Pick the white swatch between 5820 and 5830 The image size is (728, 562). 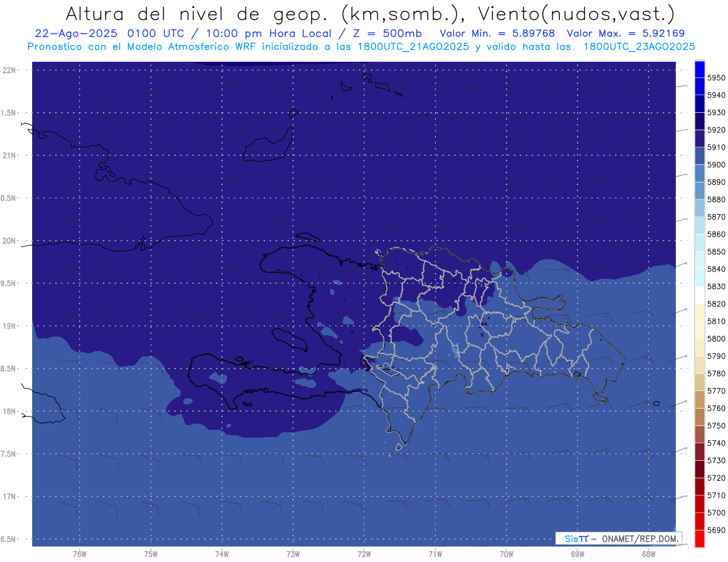coord(699,295)
